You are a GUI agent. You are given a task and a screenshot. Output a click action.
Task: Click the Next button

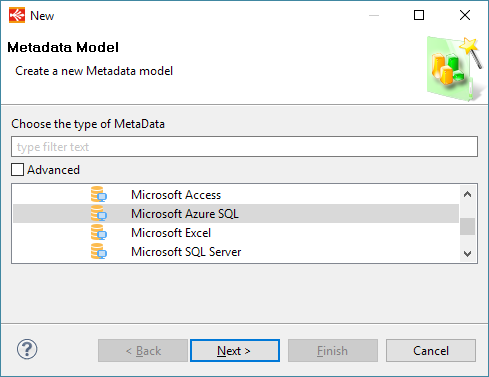click(x=235, y=350)
